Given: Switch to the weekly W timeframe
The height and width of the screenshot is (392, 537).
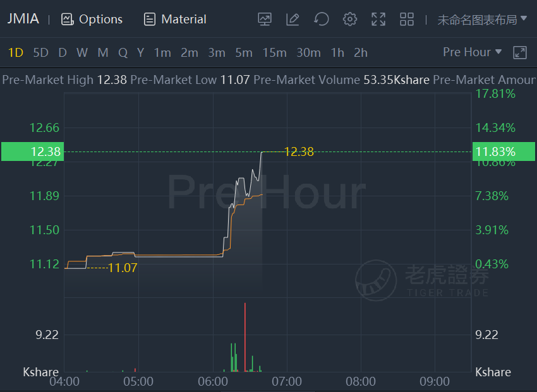Looking at the screenshot, I should 82,52.
